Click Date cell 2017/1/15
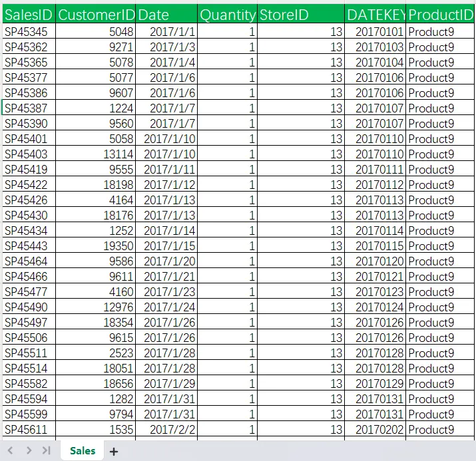The height and width of the screenshot is (461, 476). [166, 245]
